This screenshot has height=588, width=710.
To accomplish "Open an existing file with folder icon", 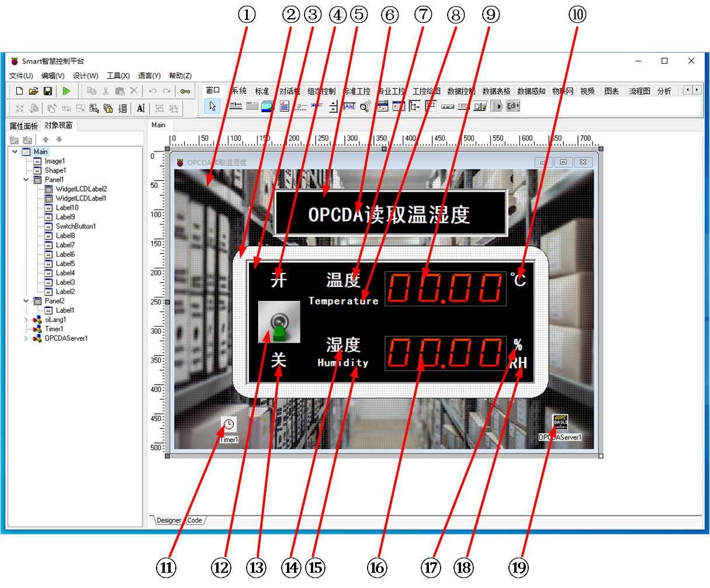I will point(34,91).
